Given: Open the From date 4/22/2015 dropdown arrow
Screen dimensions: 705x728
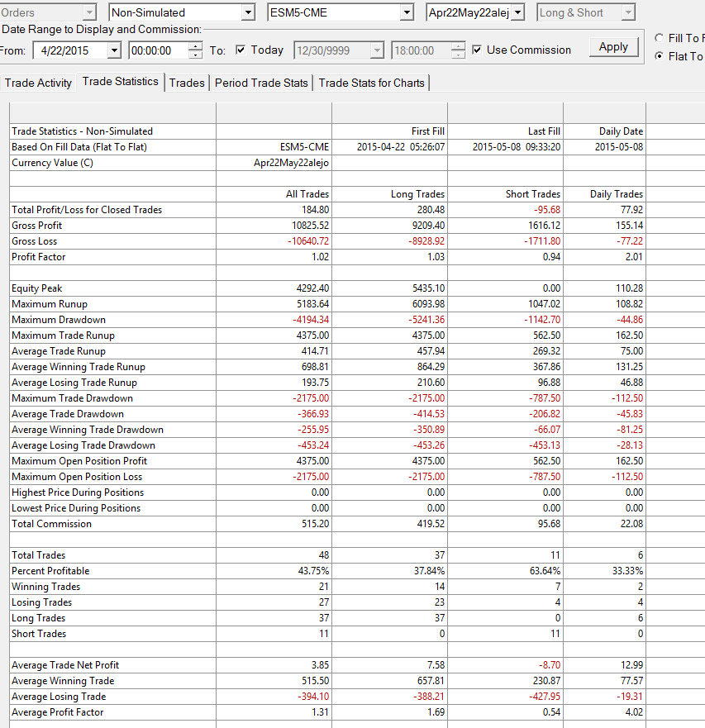Looking at the screenshot, I should [114, 50].
